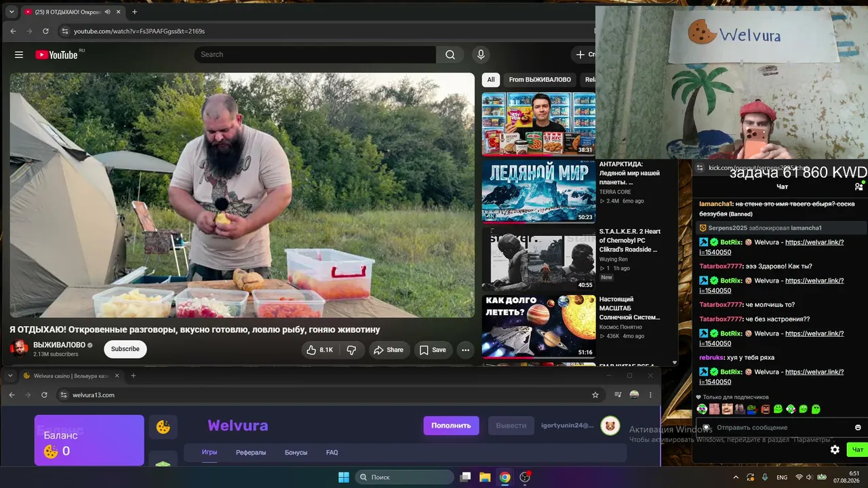Click the Вывести withdraw button

pyautogui.click(x=511, y=426)
